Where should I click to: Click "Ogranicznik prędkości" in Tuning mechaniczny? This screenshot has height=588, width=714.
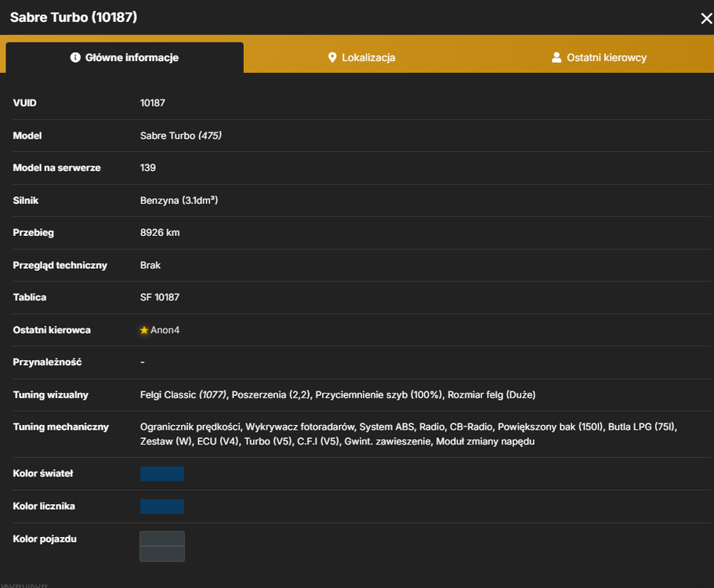click(190, 427)
